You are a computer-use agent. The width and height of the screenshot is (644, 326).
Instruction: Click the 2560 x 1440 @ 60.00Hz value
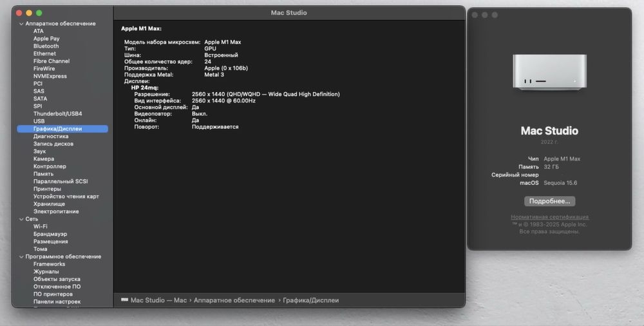pyautogui.click(x=223, y=101)
